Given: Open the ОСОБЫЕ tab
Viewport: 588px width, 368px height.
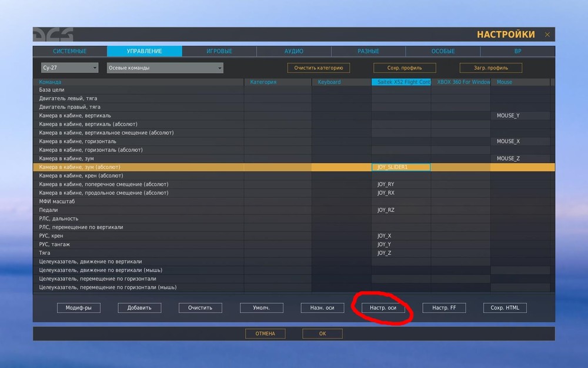Looking at the screenshot, I should (x=443, y=51).
